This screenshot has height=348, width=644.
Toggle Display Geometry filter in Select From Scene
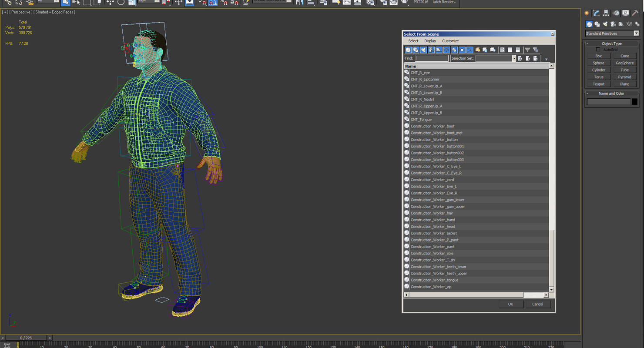tap(408, 50)
